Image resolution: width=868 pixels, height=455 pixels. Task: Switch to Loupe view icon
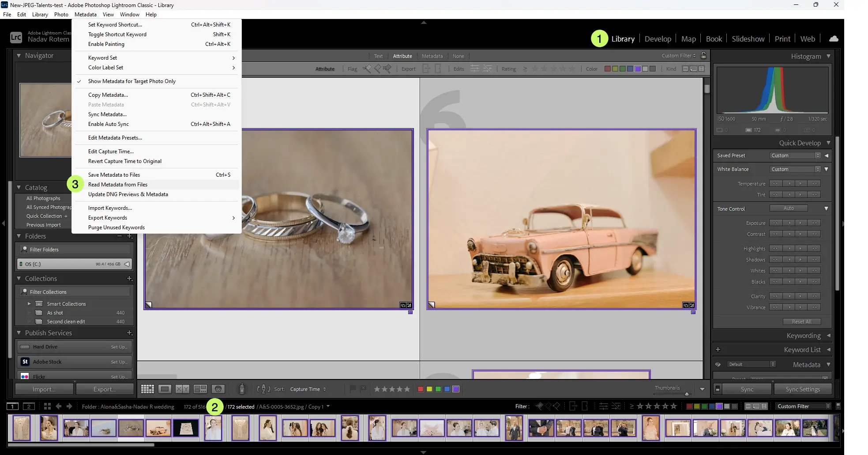[x=165, y=389]
